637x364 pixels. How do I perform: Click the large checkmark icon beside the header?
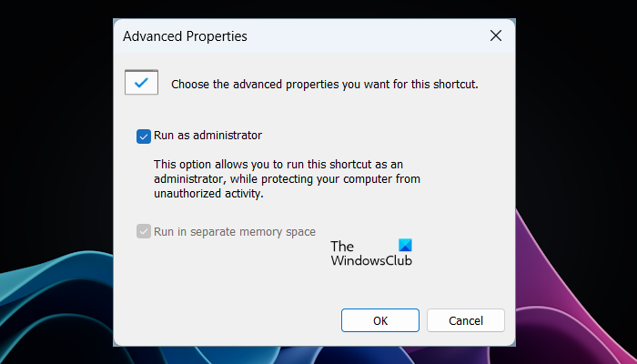141,83
